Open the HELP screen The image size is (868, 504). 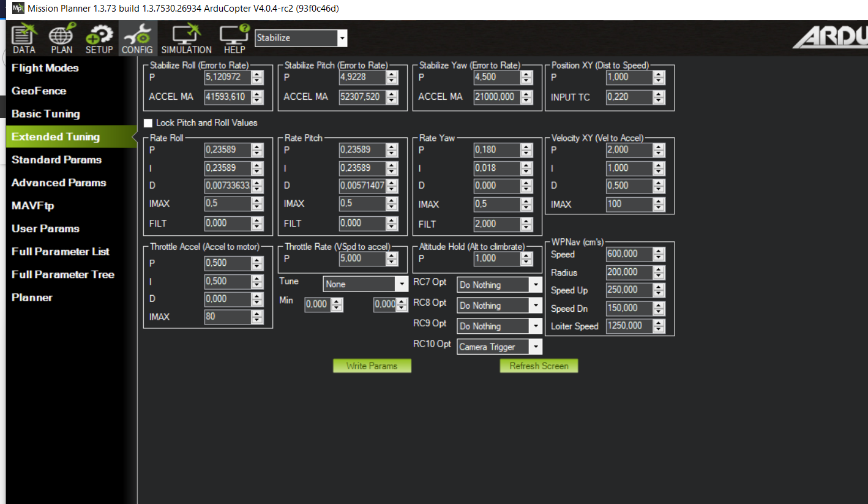234,39
